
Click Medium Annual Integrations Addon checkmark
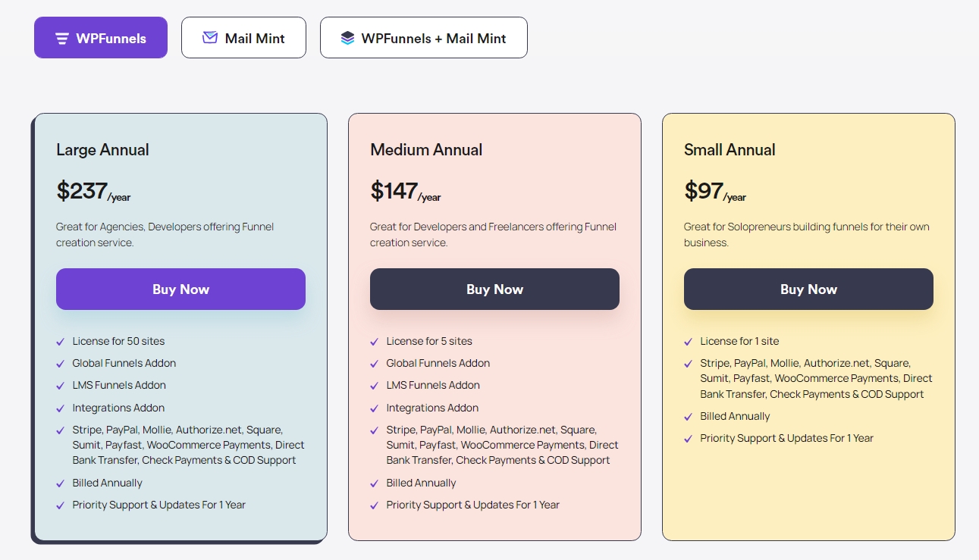coord(375,408)
